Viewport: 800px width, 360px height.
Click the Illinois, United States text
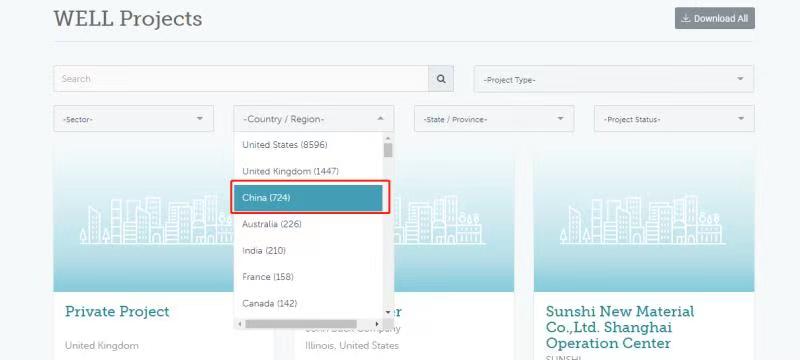(352, 346)
